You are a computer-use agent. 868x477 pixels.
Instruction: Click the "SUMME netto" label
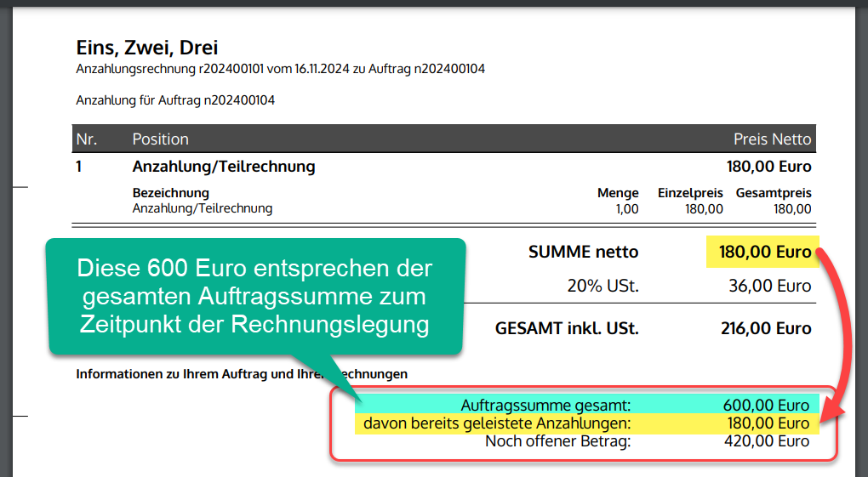[584, 252]
